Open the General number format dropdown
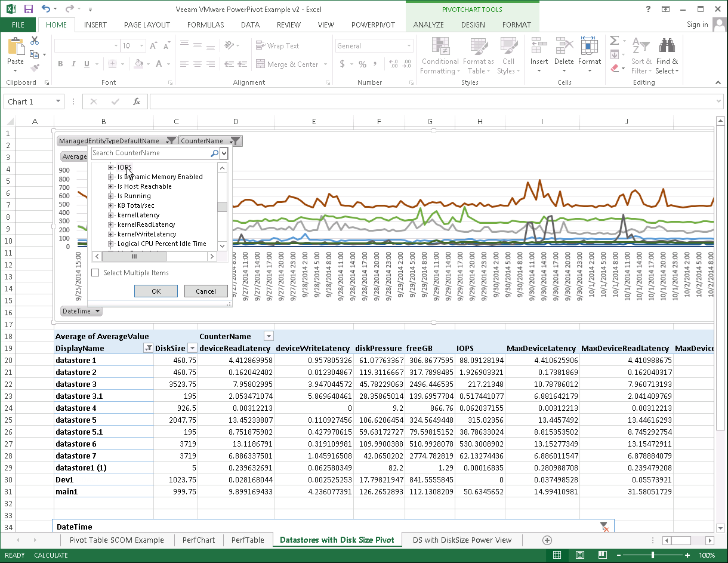 pyautogui.click(x=409, y=46)
